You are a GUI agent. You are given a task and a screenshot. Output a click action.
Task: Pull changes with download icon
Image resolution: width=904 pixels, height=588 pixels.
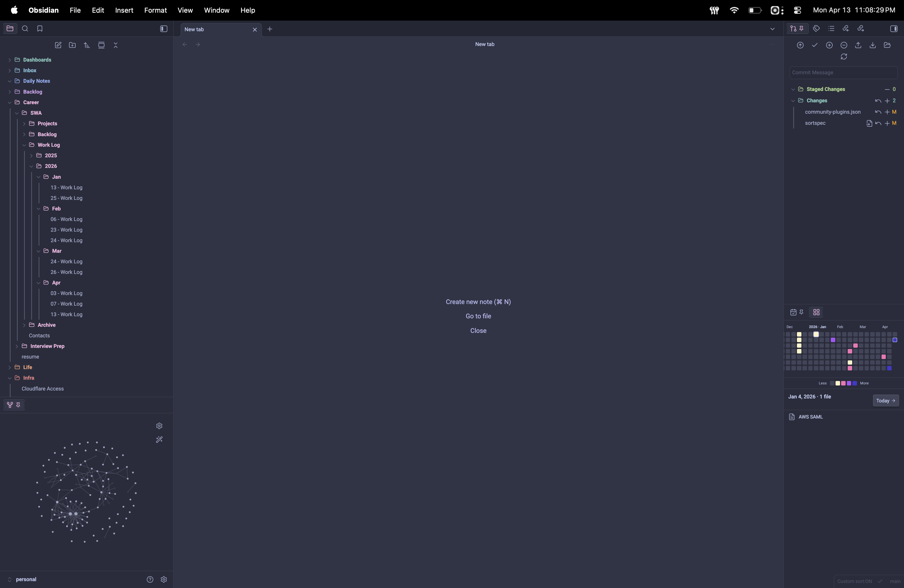click(873, 45)
